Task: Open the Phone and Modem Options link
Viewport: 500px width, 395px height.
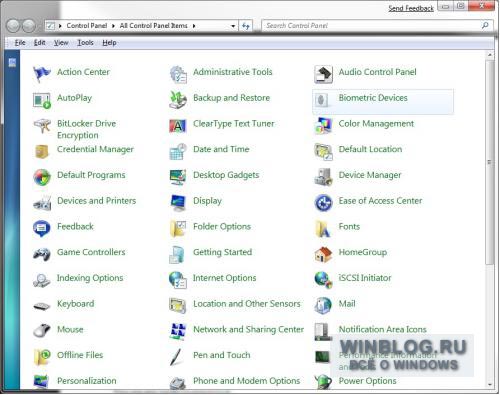Action: point(246,381)
